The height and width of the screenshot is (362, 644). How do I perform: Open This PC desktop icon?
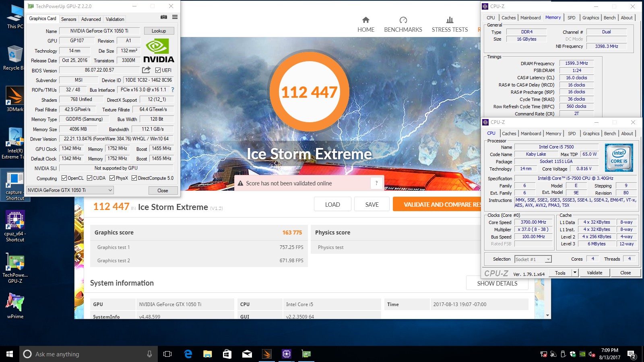click(15, 17)
